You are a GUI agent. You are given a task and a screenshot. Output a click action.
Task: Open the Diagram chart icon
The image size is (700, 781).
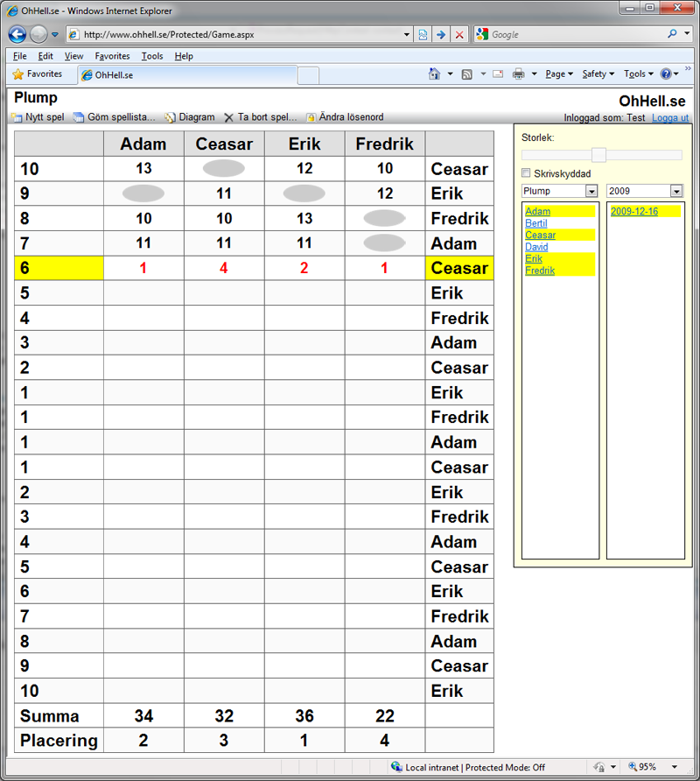click(170, 117)
